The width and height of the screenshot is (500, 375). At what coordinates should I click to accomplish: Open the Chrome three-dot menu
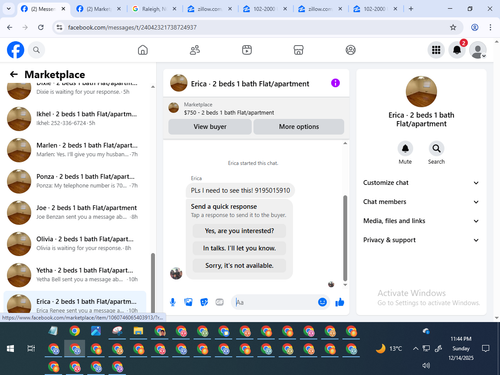click(490, 27)
